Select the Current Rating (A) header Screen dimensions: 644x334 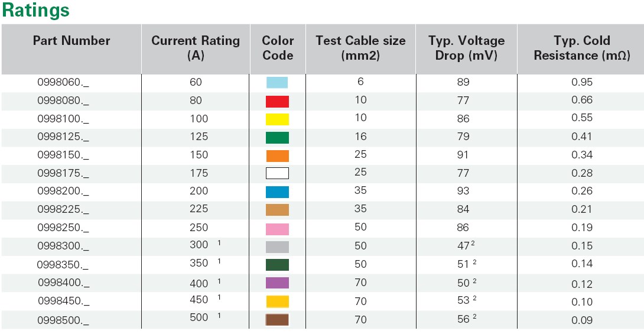coord(196,48)
